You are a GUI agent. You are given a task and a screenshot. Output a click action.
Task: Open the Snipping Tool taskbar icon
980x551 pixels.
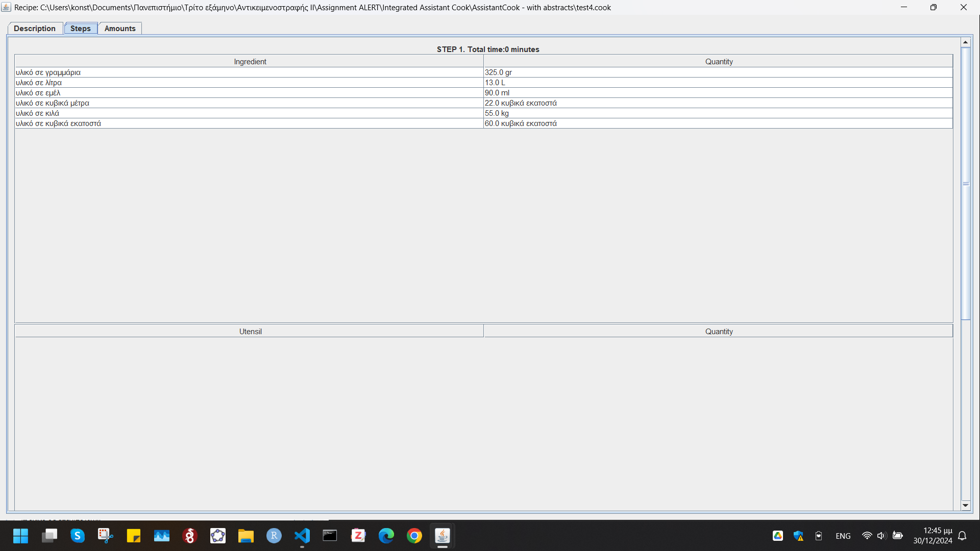[x=105, y=536]
